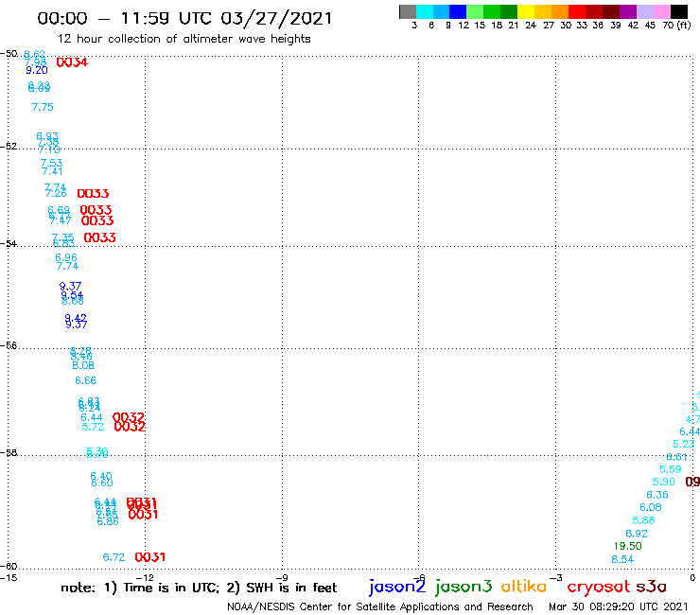Click the '-54' latitude axis label
The width and height of the screenshot is (700, 615).
pyautogui.click(x=9, y=244)
